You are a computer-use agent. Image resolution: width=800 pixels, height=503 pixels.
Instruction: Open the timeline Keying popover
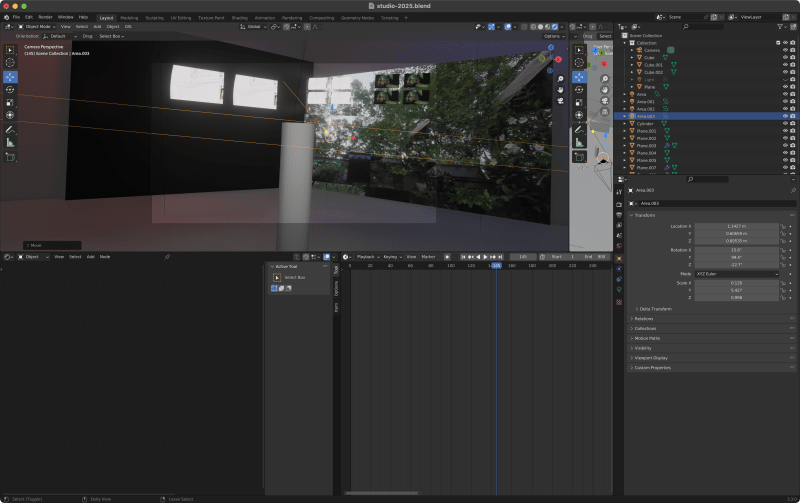pyautogui.click(x=391, y=257)
